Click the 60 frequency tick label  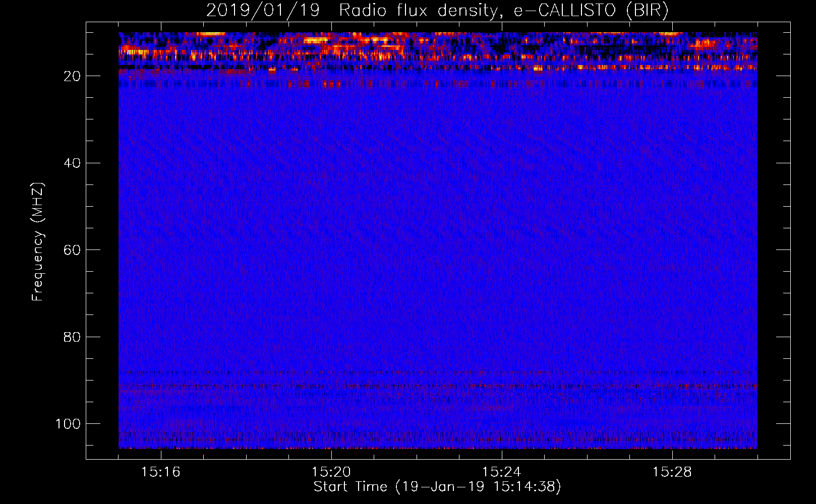[x=72, y=250]
